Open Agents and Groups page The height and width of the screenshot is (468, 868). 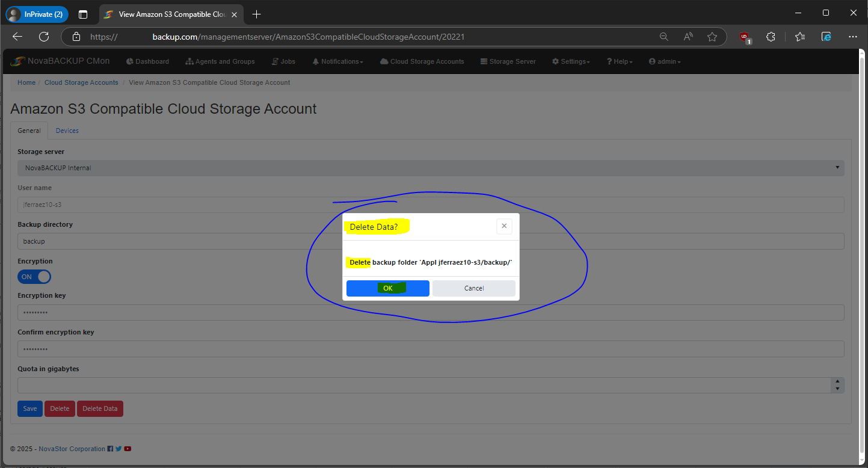coord(220,61)
